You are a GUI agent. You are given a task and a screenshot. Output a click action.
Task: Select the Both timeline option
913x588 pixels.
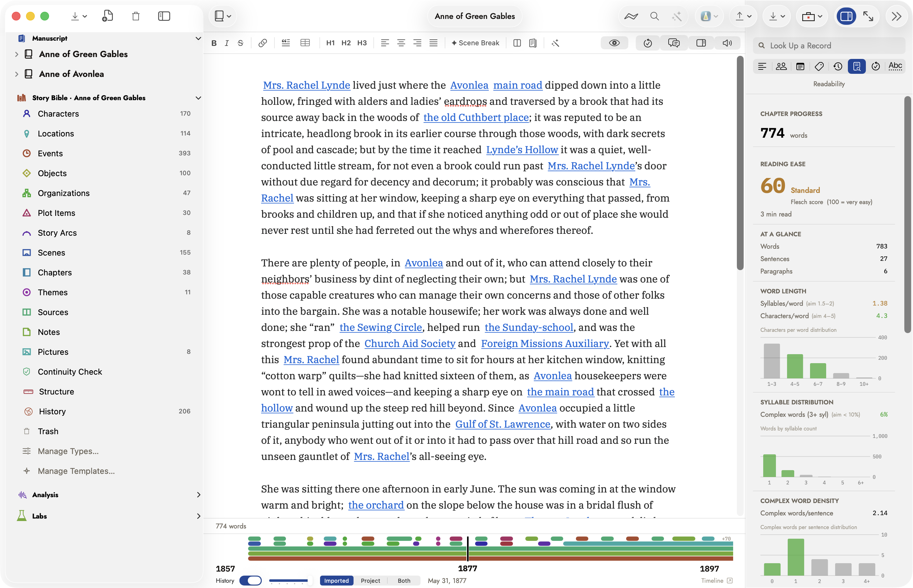click(404, 580)
